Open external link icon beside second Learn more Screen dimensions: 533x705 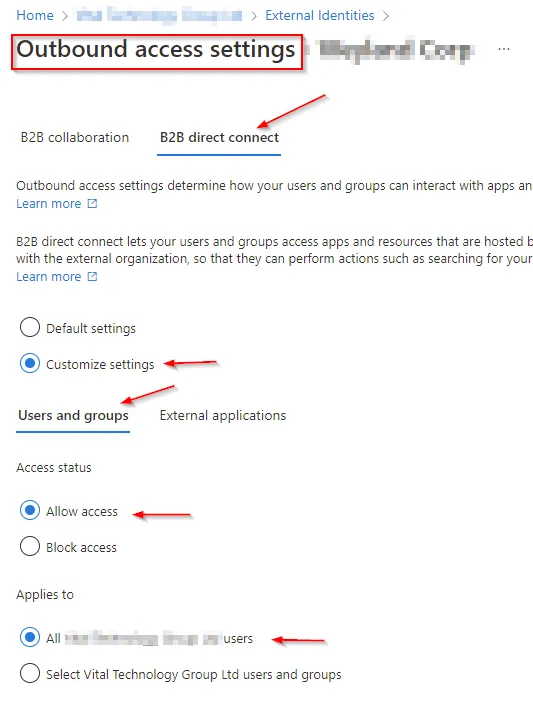coord(92,277)
